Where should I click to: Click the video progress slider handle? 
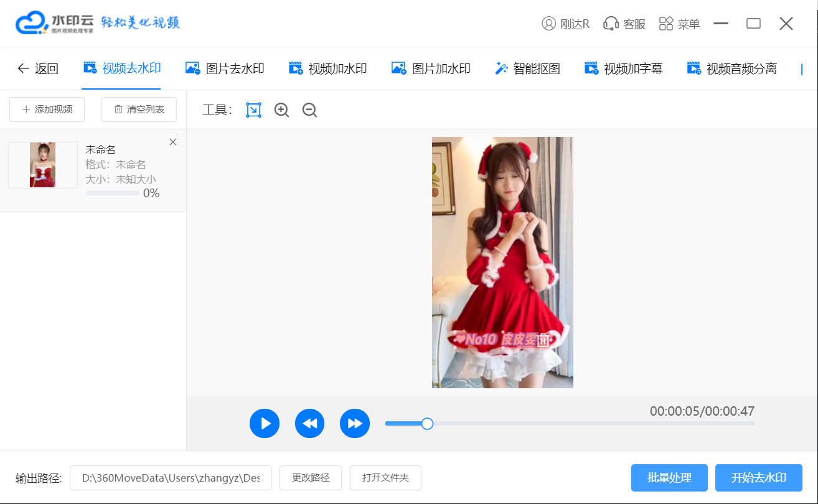click(427, 424)
